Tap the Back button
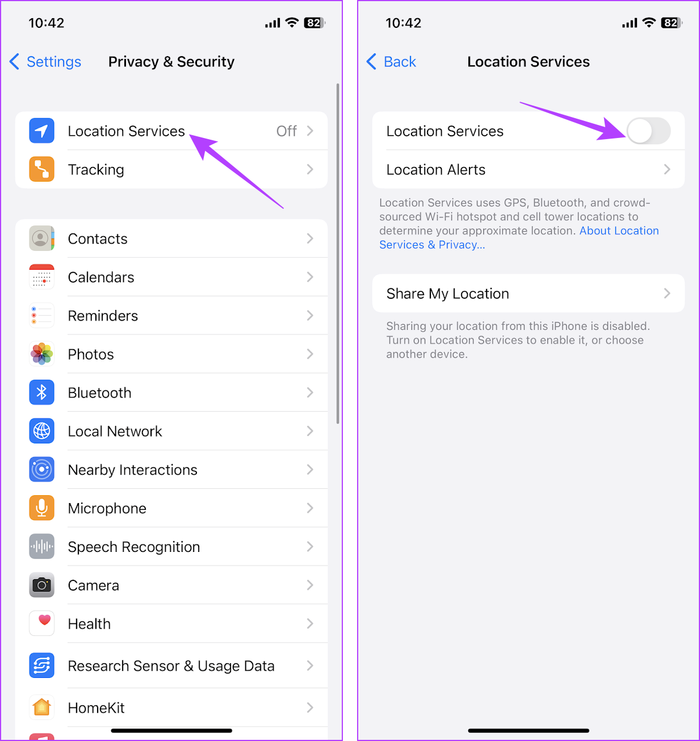Screen dimensions: 700x741 391,61
